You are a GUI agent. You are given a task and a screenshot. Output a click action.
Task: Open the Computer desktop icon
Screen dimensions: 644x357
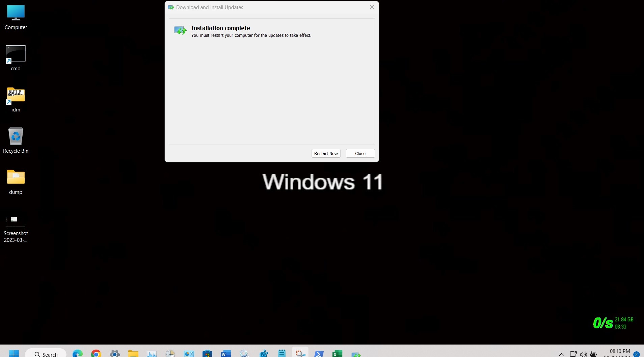[x=16, y=17]
